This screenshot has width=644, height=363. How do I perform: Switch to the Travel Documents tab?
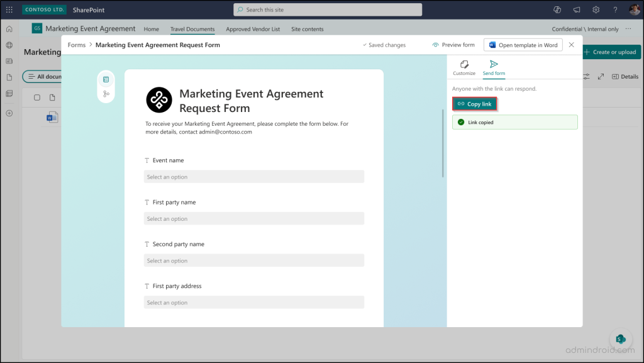192,29
